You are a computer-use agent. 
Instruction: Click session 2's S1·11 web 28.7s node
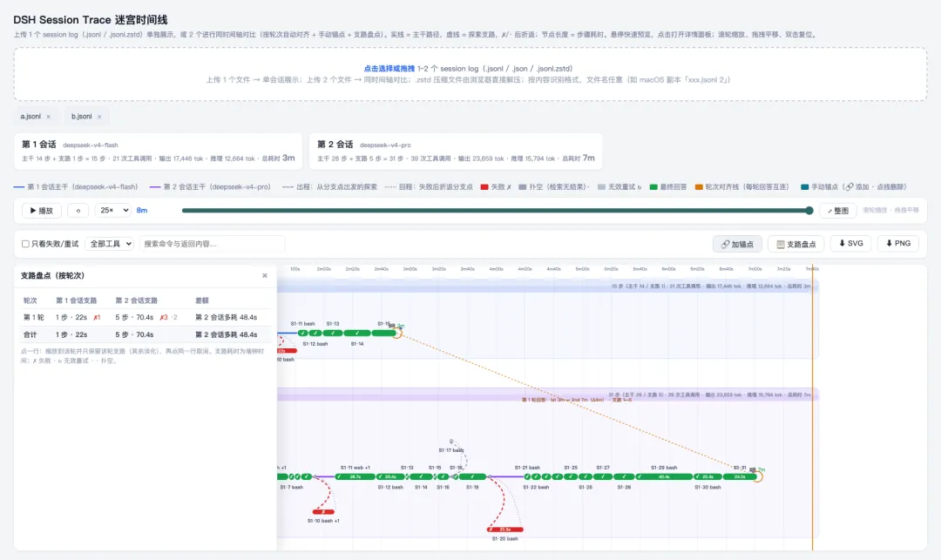coord(355,476)
